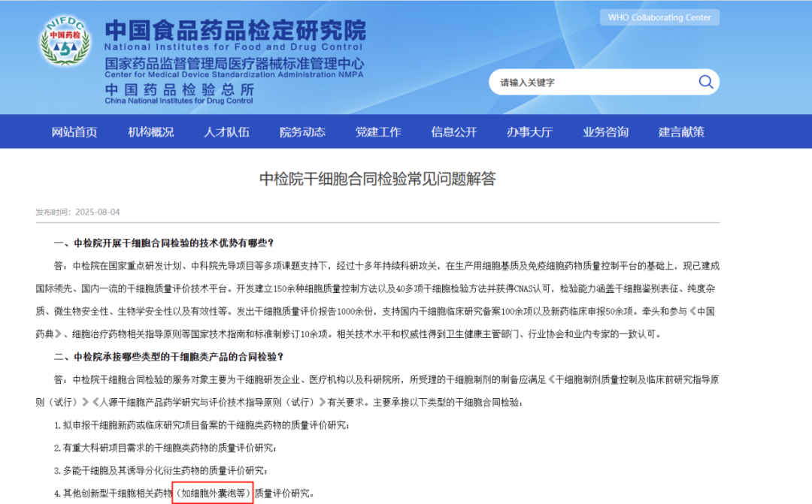Select 人才队伍 in the navigation bar
The height and width of the screenshot is (504, 812).
tap(226, 132)
